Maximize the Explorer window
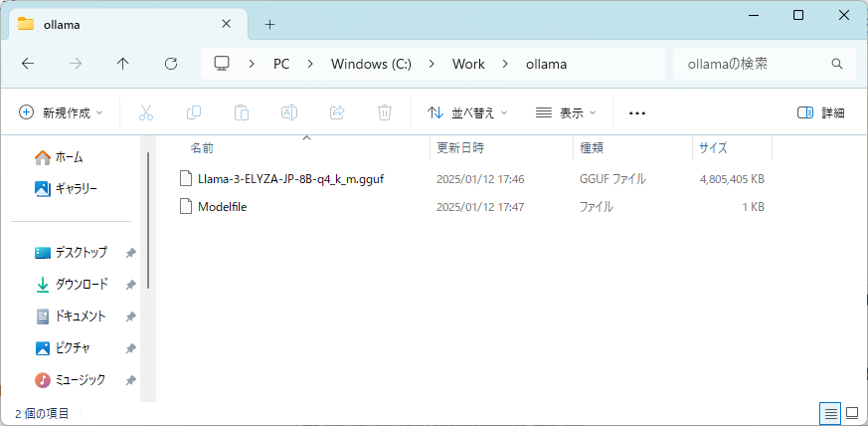868x426 pixels. pyautogui.click(x=798, y=16)
